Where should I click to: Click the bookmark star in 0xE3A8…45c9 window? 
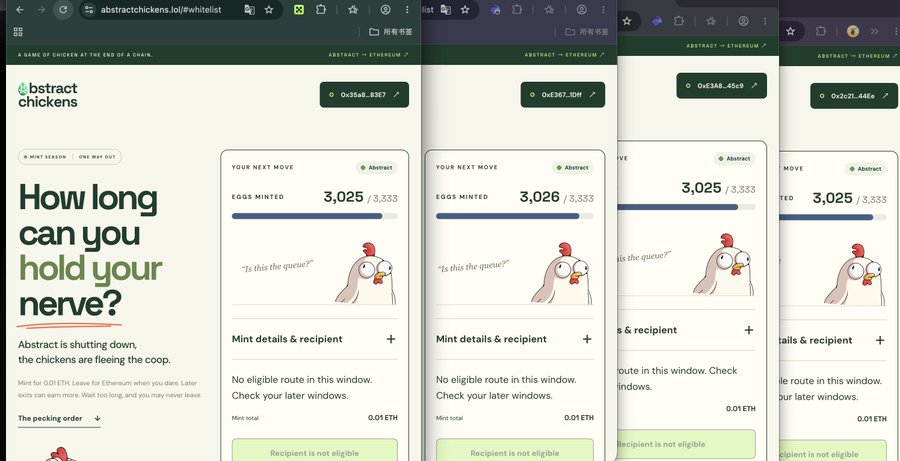coord(627,21)
